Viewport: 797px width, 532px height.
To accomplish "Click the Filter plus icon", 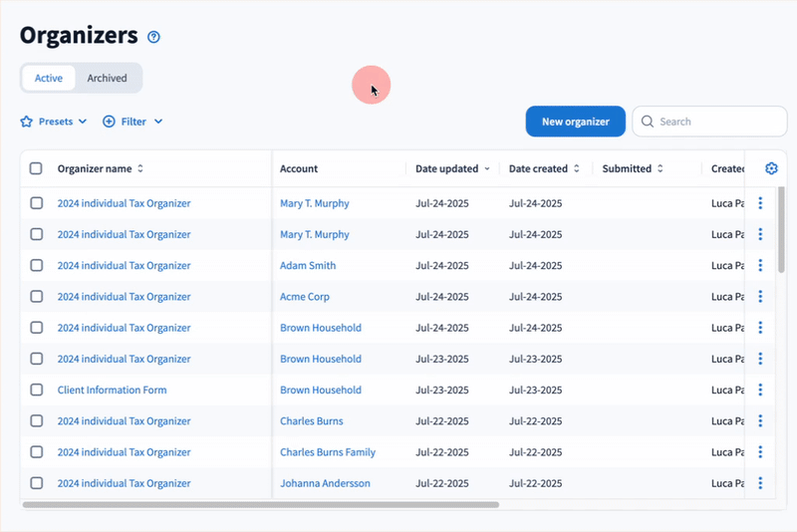I will click(109, 122).
